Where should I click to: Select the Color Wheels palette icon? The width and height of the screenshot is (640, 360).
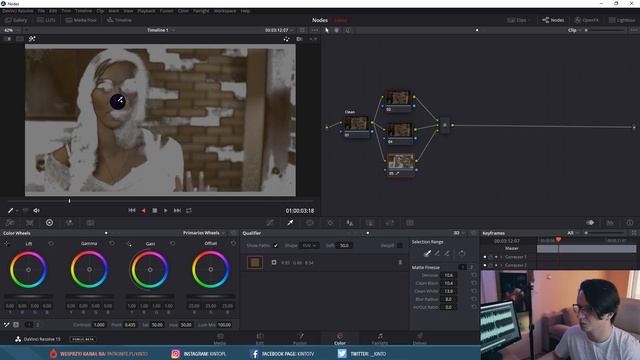point(49,223)
